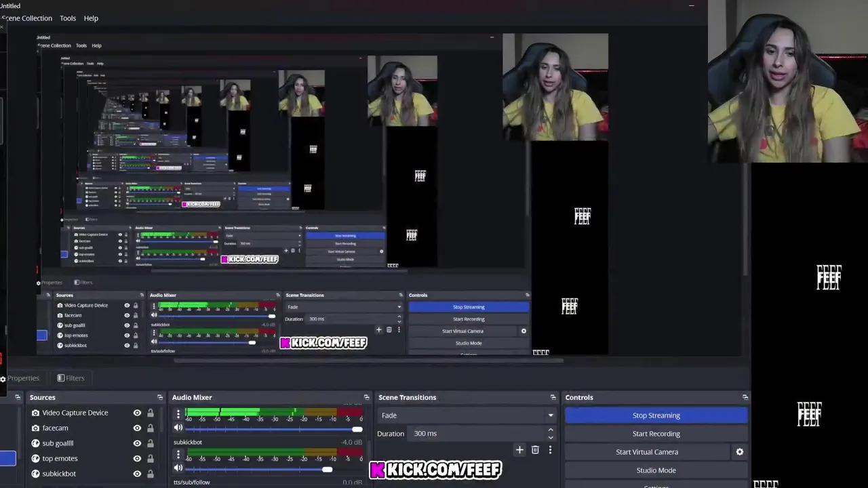Click Start Virtual Camera
The height and width of the screenshot is (488, 868).
[647, 452]
